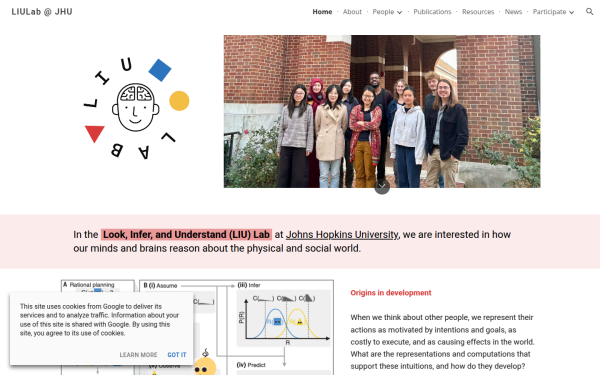The image size is (600, 375).
Task: Click LEARN MORE in cookie notice
Action: pos(138,355)
